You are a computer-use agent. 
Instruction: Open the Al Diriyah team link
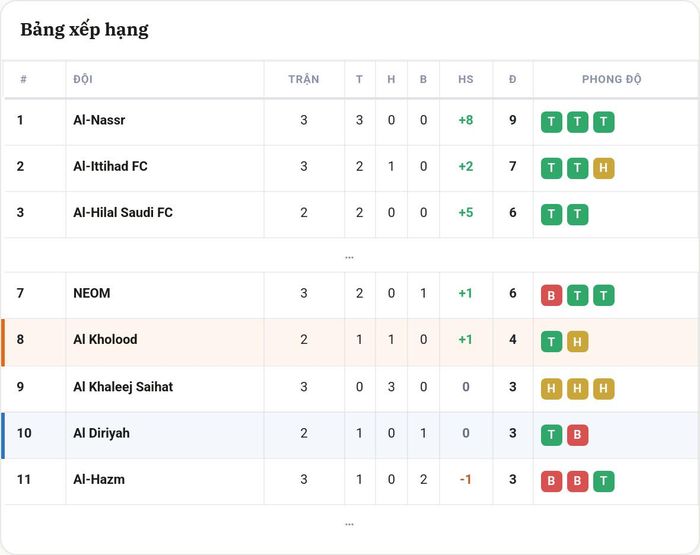(x=101, y=433)
